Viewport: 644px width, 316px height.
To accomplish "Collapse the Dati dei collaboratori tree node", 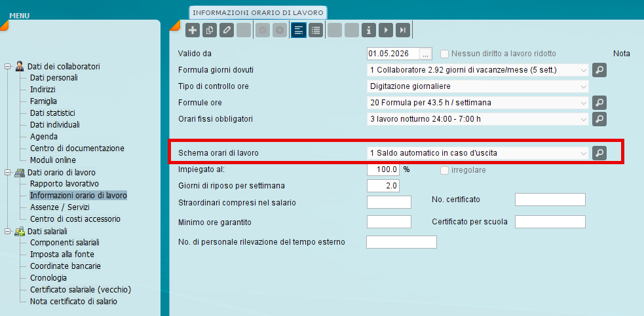I will click(x=8, y=67).
